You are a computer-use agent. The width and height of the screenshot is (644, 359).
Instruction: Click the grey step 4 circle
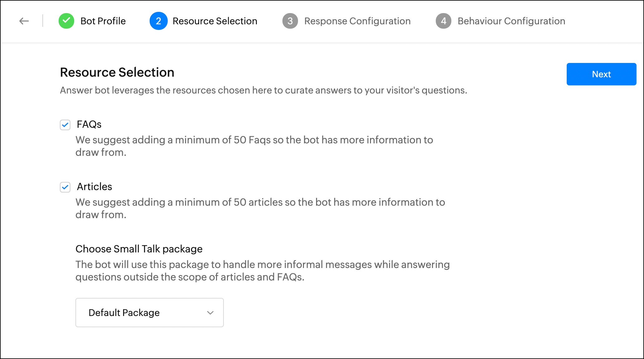443,21
